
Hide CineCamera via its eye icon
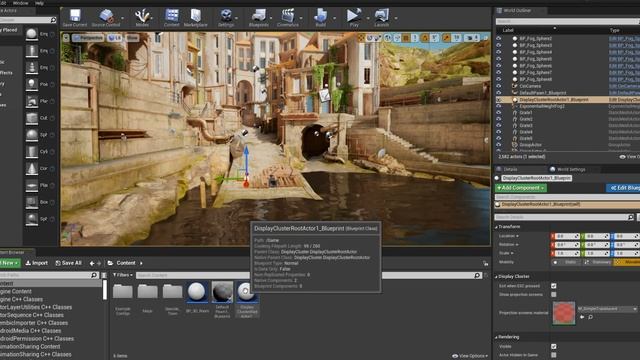point(499,86)
